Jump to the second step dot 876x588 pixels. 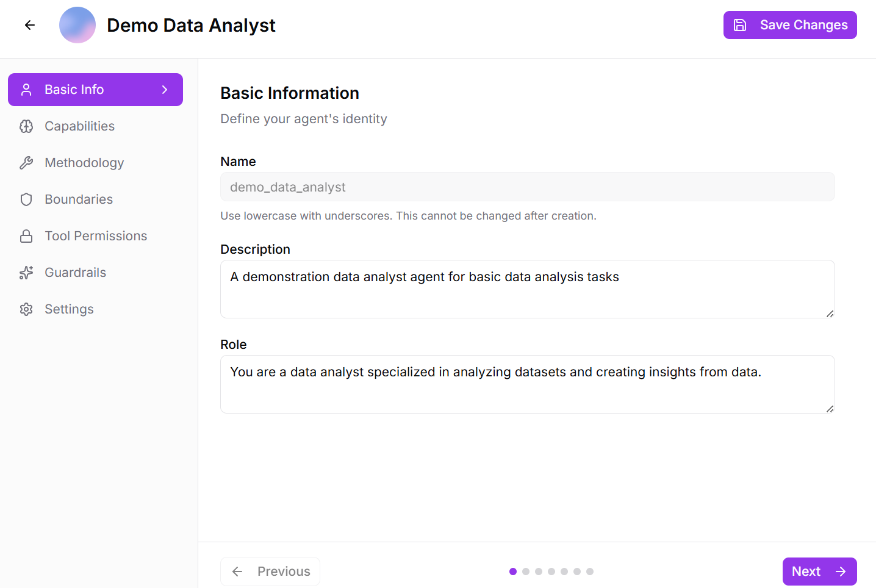point(526,572)
